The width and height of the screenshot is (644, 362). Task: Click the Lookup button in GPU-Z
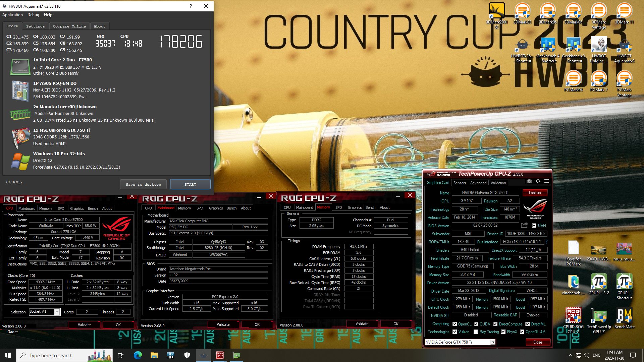coord(535,193)
